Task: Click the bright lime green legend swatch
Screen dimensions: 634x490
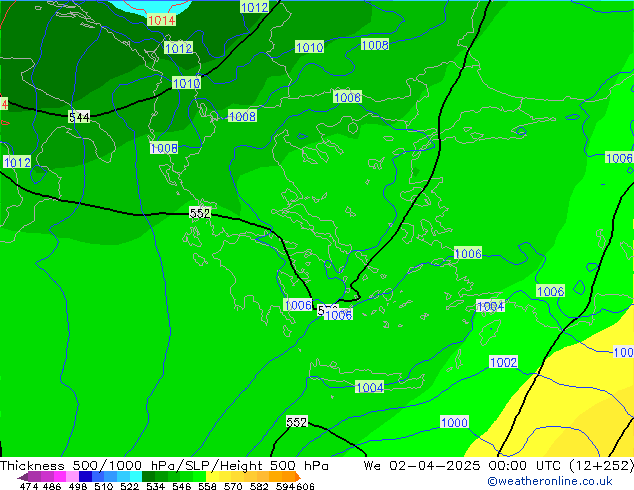Action: pyautogui.click(x=199, y=476)
